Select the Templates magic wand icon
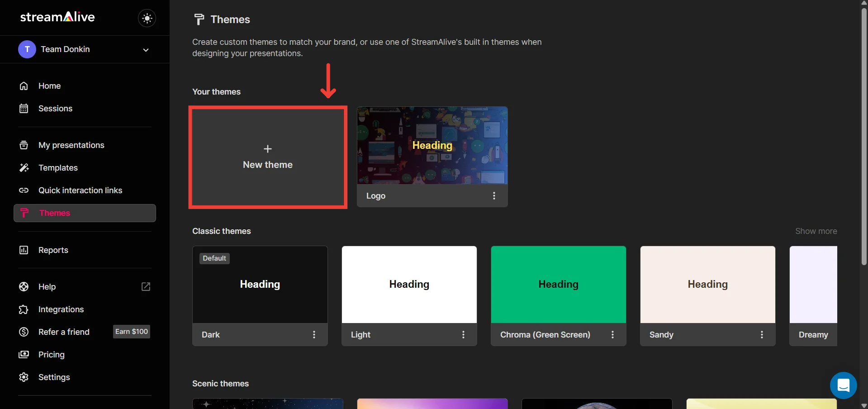 click(24, 168)
